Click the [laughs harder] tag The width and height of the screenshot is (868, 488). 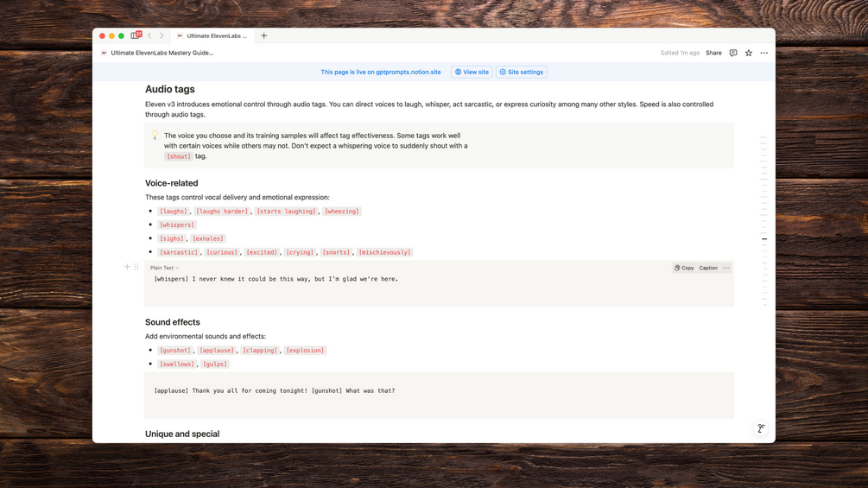(222, 212)
